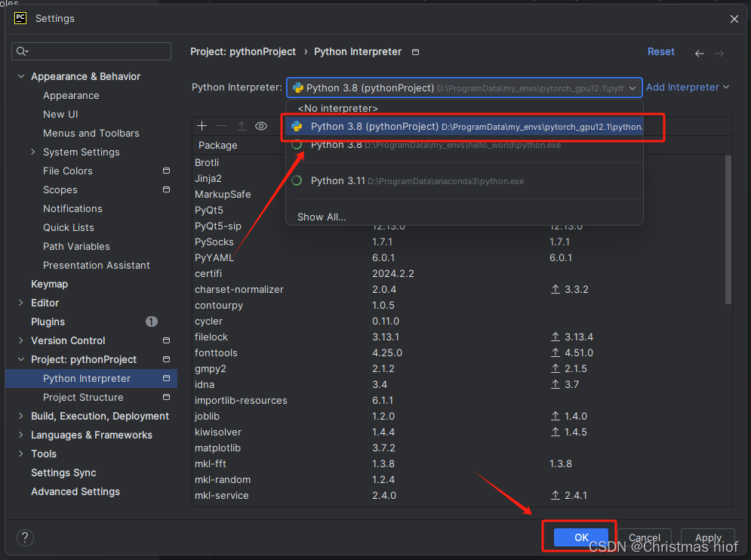Click upgrade arrow icon for filelock 3.13.4
This screenshot has height=560, width=751.
click(x=555, y=337)
